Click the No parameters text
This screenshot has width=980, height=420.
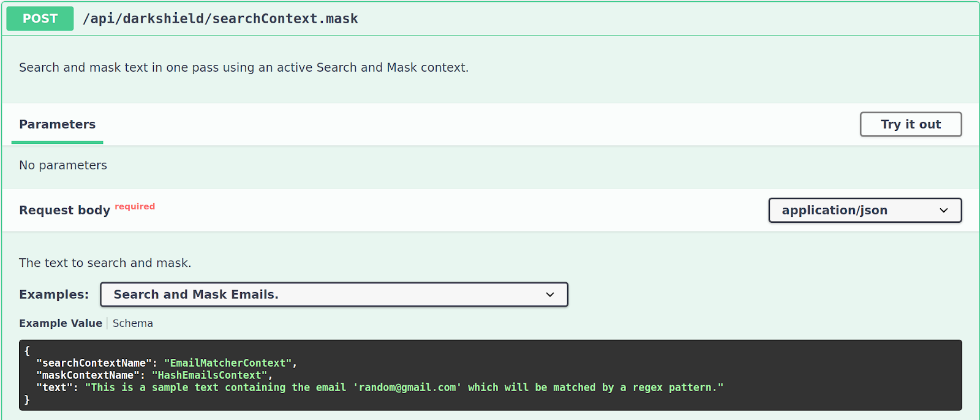pyautogui.click(x=63, y=165)
